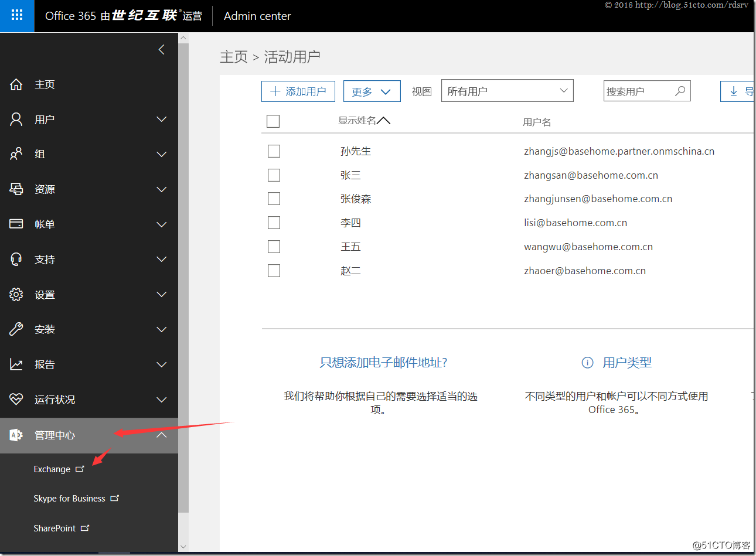Viewport: 756px width, 556px height.
Task: Open the 更多 dropdown menu
Action: 372,91
